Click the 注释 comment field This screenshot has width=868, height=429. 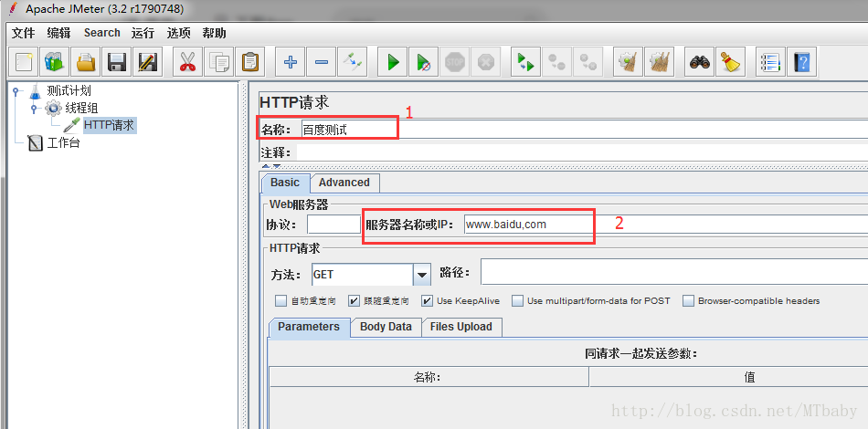tap(582, 152)
